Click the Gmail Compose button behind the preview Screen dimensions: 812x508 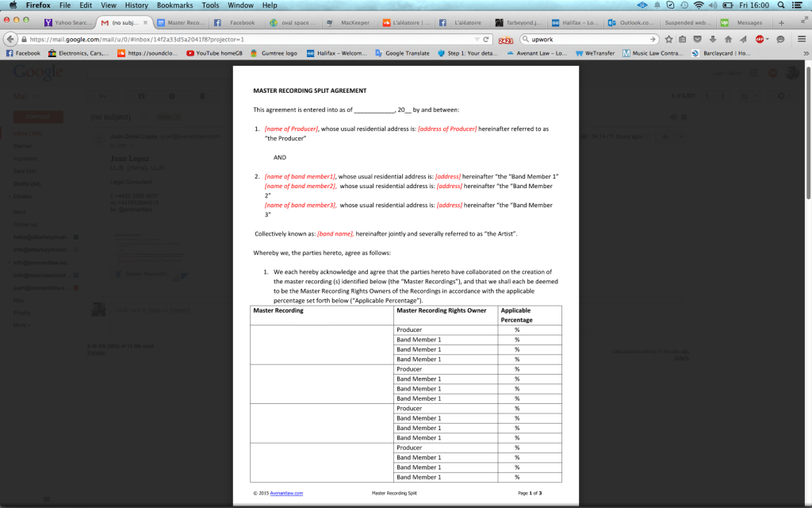coord(38,117)
